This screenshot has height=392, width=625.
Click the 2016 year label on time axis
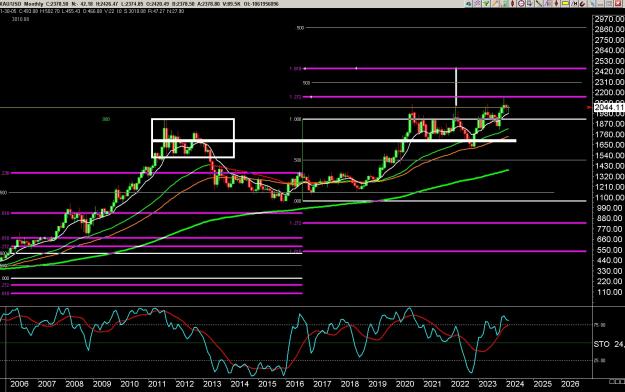295,384
